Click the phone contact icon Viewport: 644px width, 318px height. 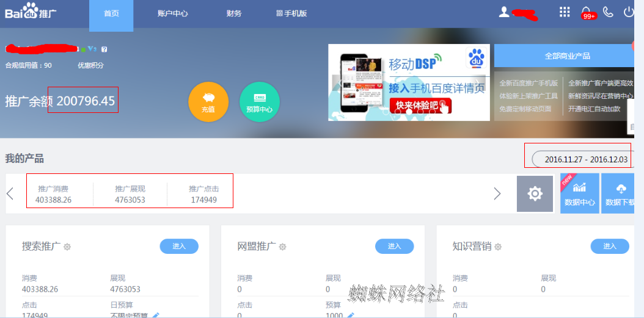[609, 12]
